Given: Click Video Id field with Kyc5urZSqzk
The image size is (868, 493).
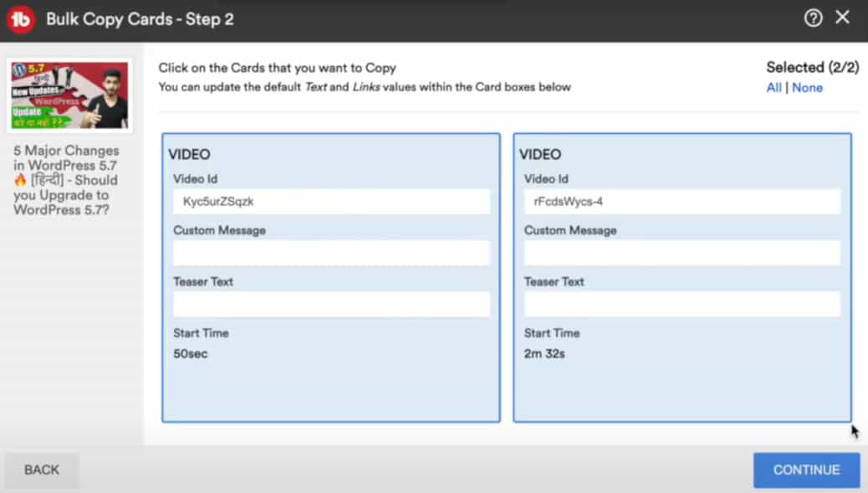Looking at the screenshot, I should coord(331,202).
